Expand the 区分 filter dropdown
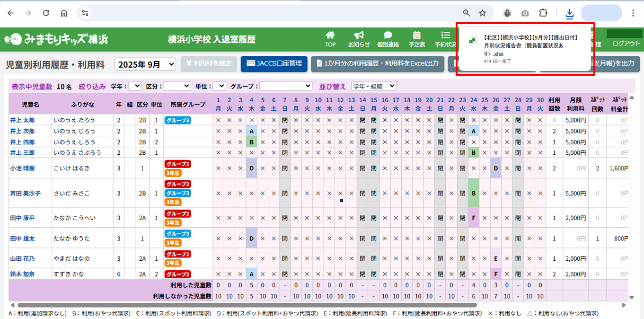Viewport: 644px width, 319px height. coord(177,86)
